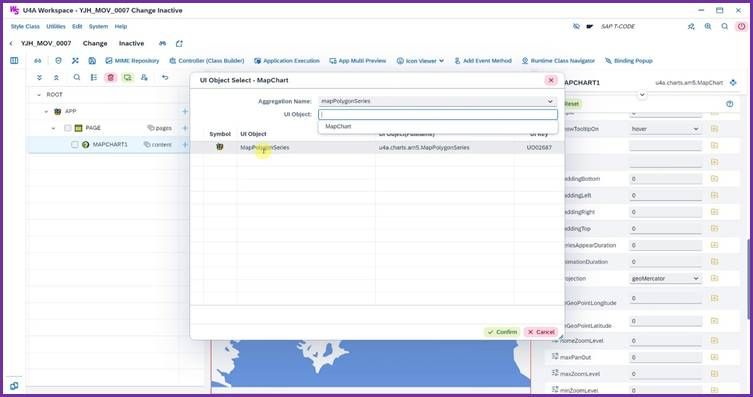Open the projection geoMercator dropdown
Viewport: 753px width, 397px height.
pyautogui.click(x=696, y=278)
